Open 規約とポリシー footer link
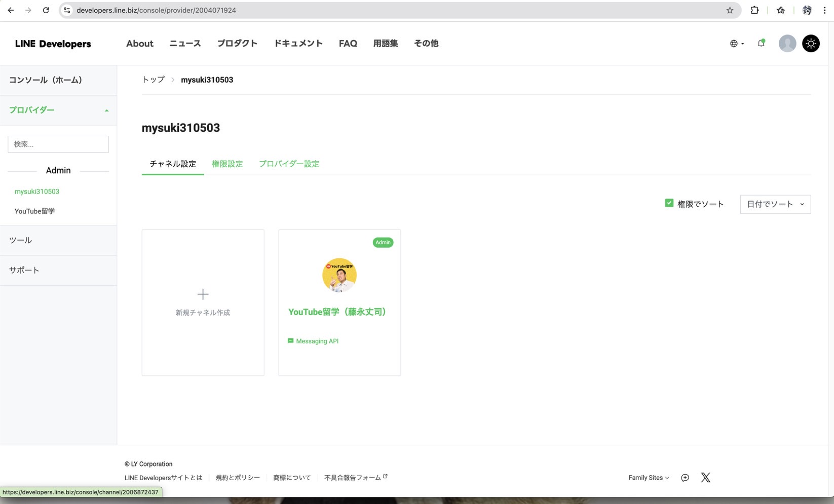This screenshot has height=504, width=834. click(238, 478)
